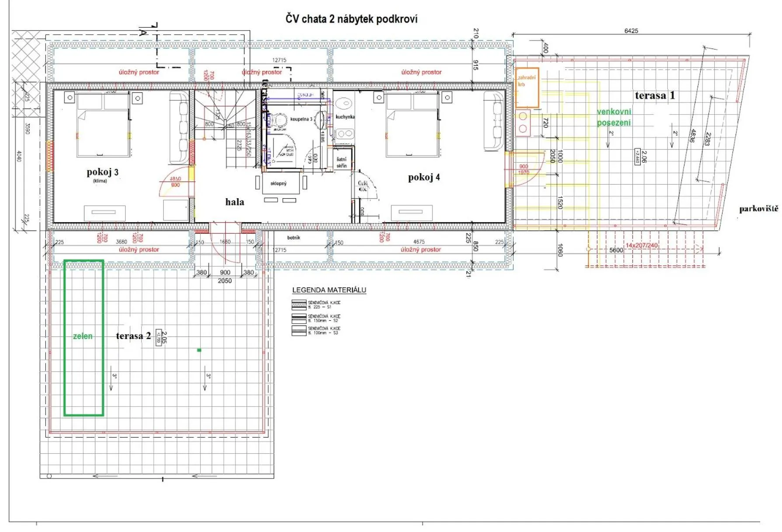
Task: Select the two-burner cooktop symbol in kuchynka
Action: 346,134
